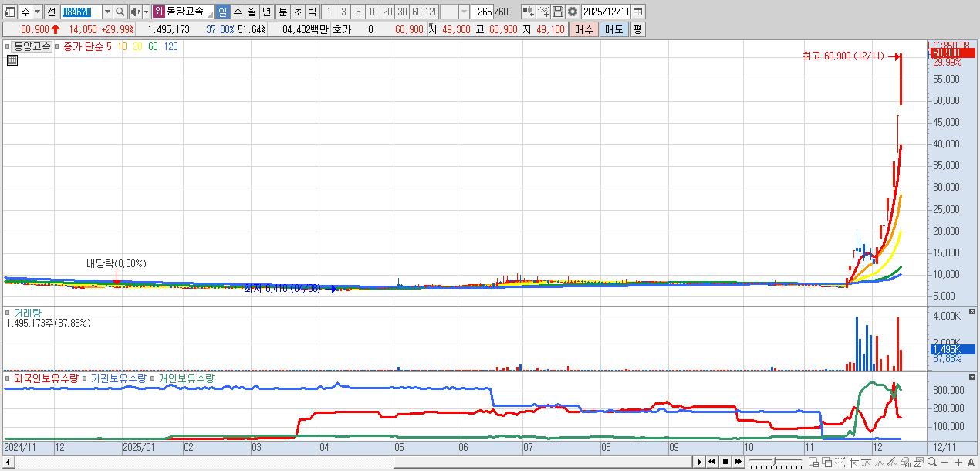Screen dimensions: 980x471
Task: Click the chart image capture icon
Action: (x=918, y=463)
